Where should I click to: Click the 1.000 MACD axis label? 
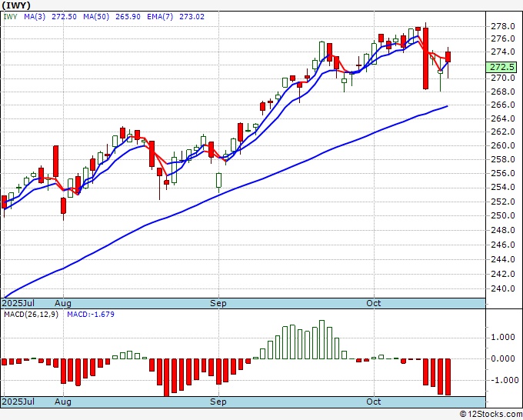503,337
